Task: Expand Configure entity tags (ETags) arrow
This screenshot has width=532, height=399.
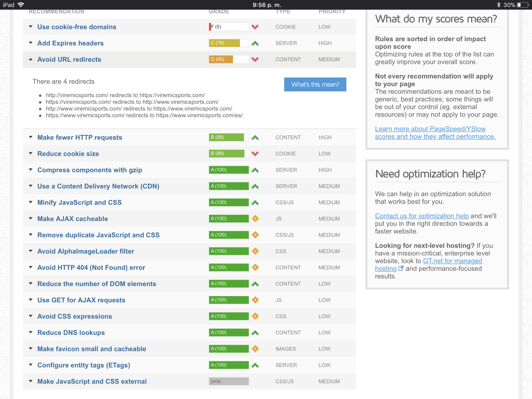Action: 31,365
